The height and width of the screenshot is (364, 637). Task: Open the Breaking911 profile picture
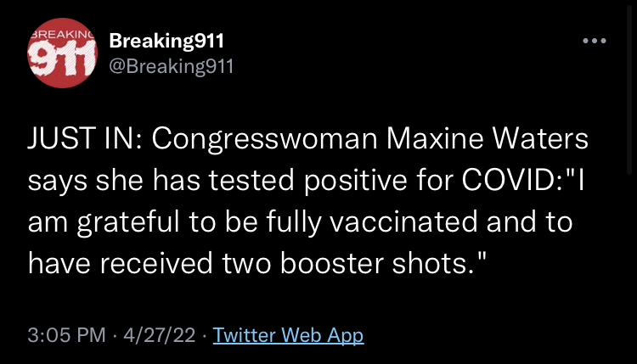62,53
